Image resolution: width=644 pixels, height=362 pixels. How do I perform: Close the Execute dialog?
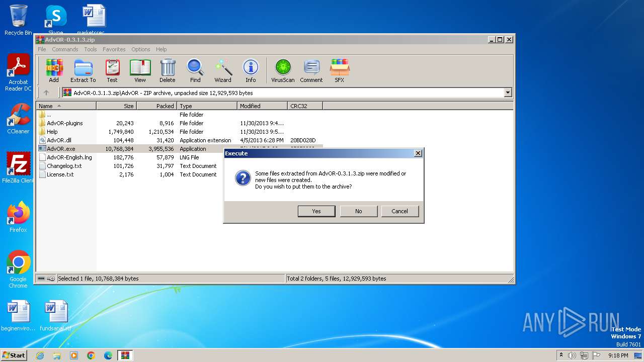[x=418, y=153]
